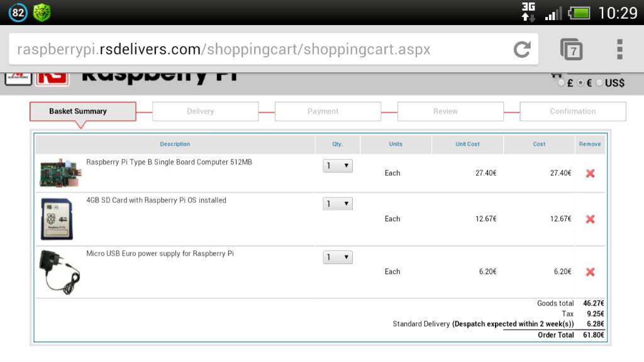The width and height of the screenshot is (644, 362).
Task: Click the Unit Cost column header
Action: click(467, 144)
